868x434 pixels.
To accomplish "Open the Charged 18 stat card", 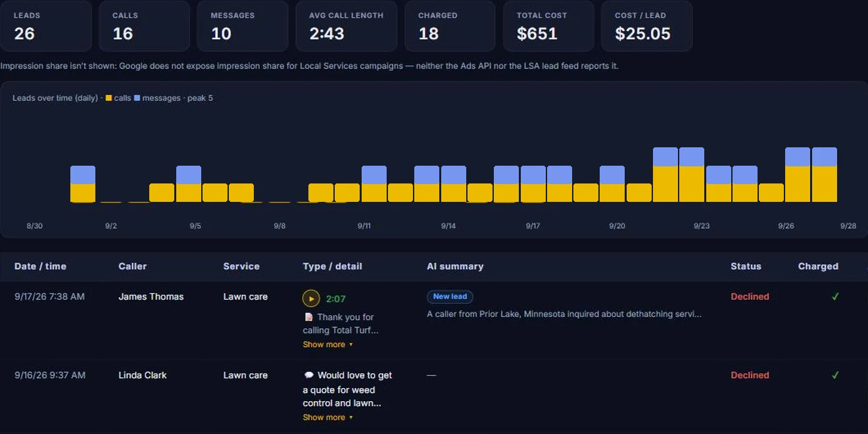I will [450, 26].
